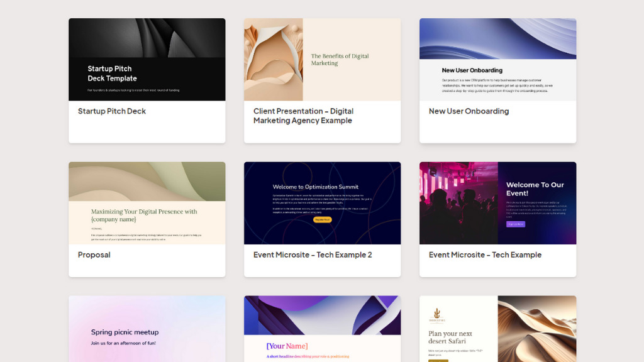Click the Event Microsite – Tech Example title
644x362 pixels.
(x=485, y=255)
